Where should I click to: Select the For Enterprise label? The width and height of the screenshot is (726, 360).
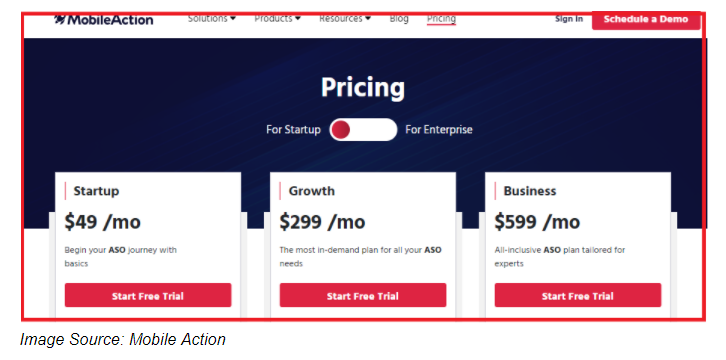click(x=439, y=130)
